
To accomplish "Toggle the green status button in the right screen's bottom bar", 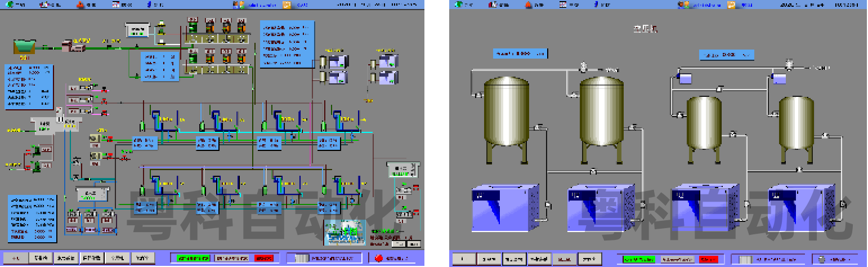I will click(639, 259).
